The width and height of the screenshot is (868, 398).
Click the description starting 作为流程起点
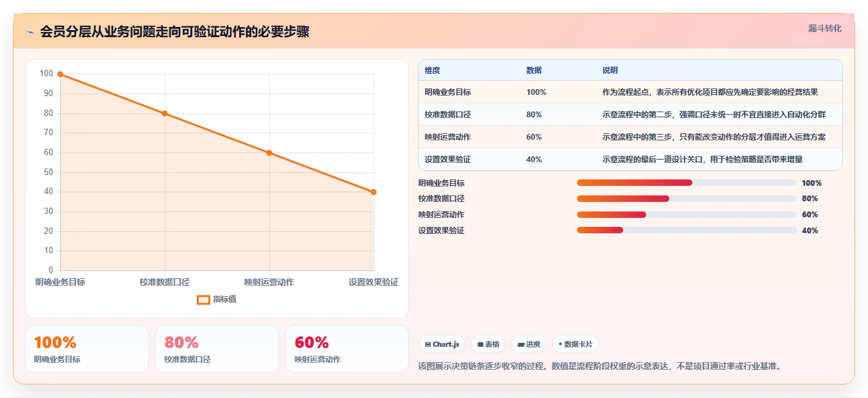click(710, 92)
